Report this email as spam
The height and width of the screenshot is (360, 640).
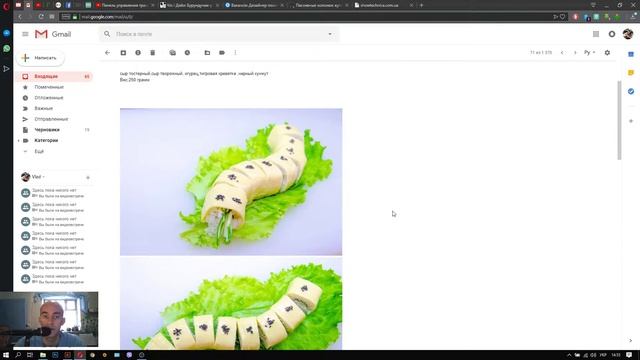(x=138, y=52)
